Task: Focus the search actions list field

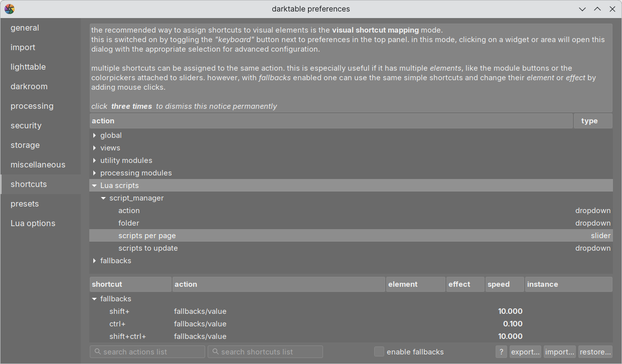Action: tap(147, 352)
